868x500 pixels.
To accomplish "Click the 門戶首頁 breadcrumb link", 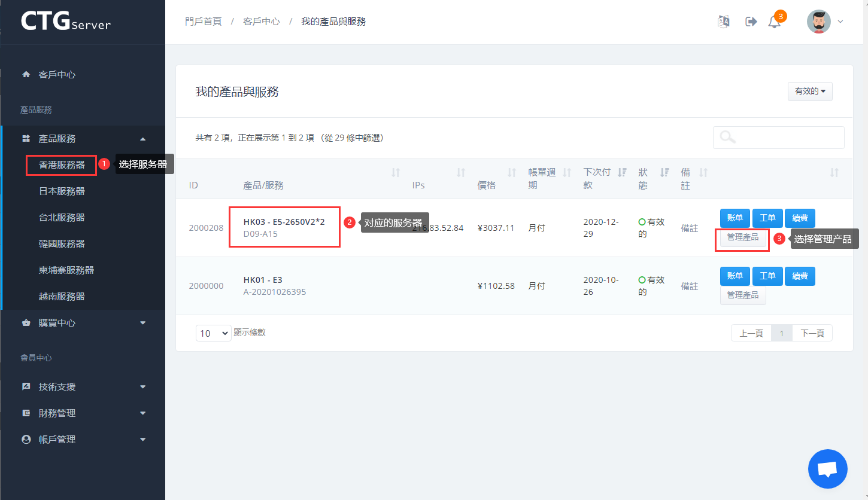I will (x=204, y=22).
